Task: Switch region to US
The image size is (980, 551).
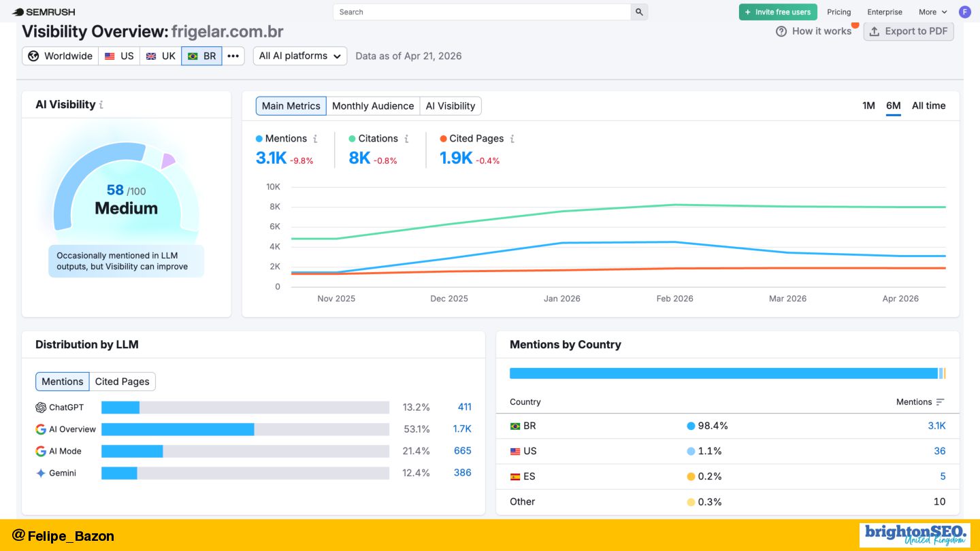Action: tap(119, 56)
